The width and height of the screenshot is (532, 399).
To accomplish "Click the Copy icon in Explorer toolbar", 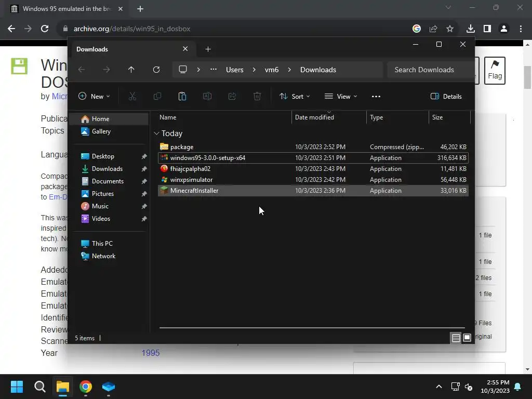I will (x=157, y=96).
